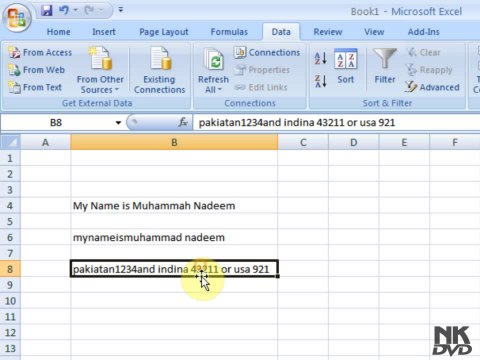Click the Select All corner button
This screenshot has height=360, width=480.
point(11,142)
